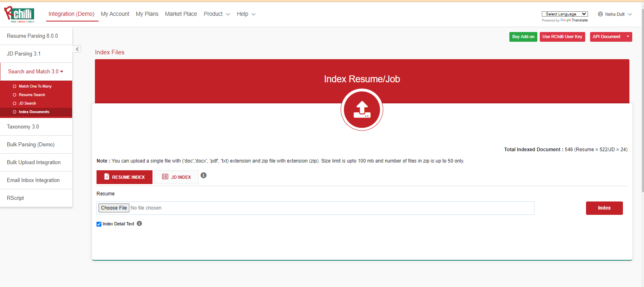Click the info icon next to JD INDEX

[x=204, y=175]
